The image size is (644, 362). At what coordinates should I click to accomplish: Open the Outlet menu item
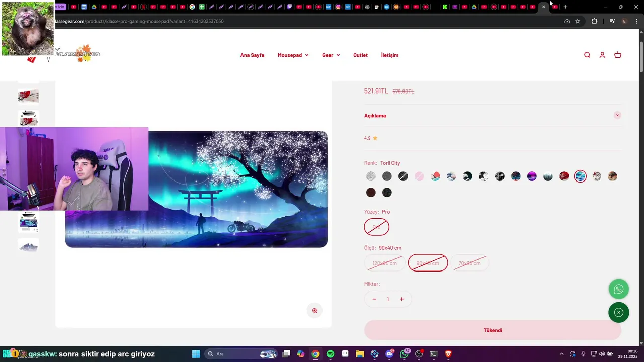(x=360, y=55)
